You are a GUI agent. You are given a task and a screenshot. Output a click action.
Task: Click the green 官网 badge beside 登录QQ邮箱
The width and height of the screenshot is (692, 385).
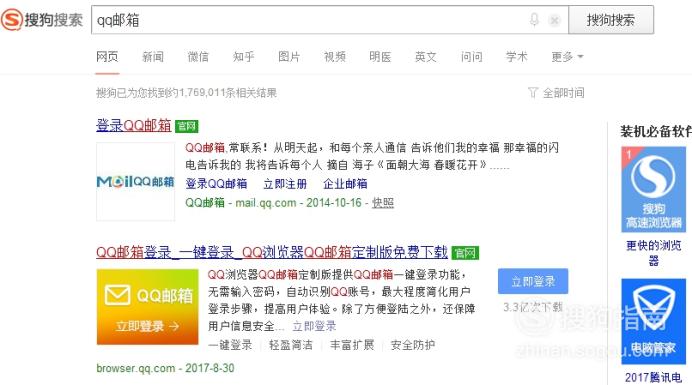click(187, 126)
